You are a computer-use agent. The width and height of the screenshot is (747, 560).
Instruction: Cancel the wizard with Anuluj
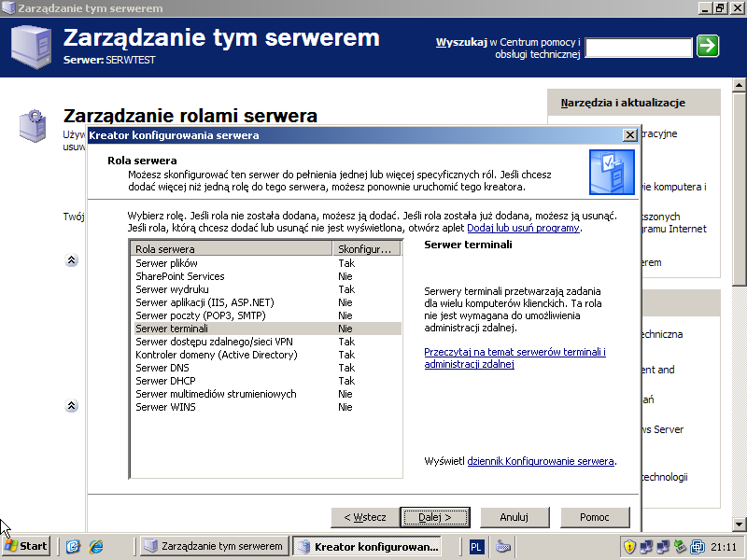[514, 517]
